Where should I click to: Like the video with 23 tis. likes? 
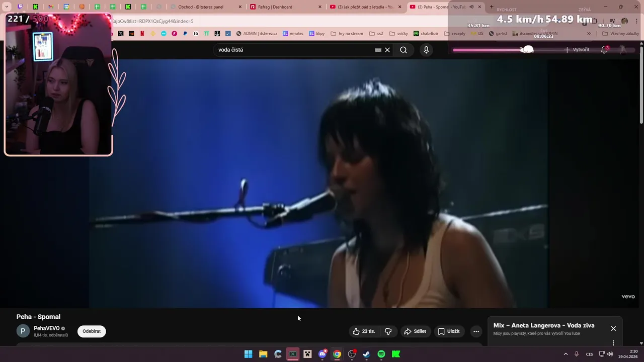pos(364,331)
